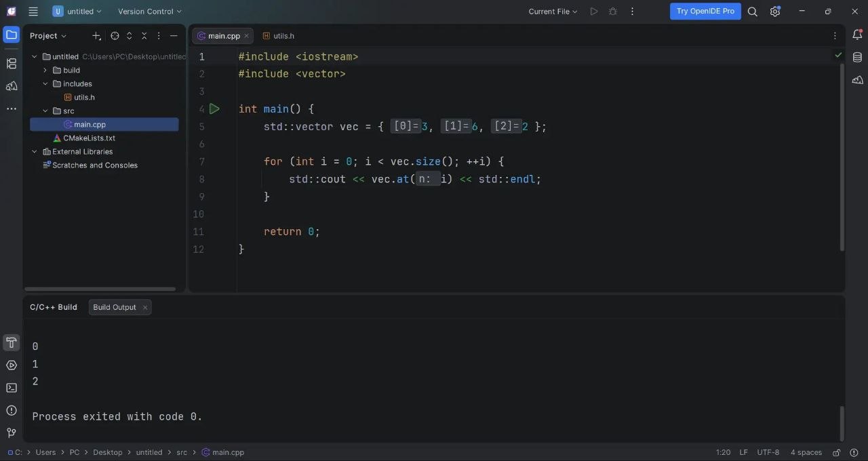
Task: Click Desktop breadcrumb in navigation bar
Action: tap(108, 452)
